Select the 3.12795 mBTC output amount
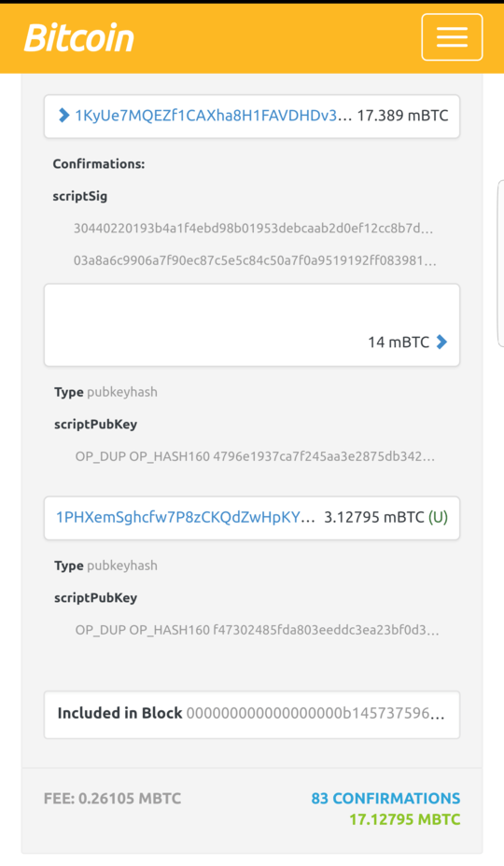Image resolution: width=504 pixels, height=866 pixels. point(374,518)
